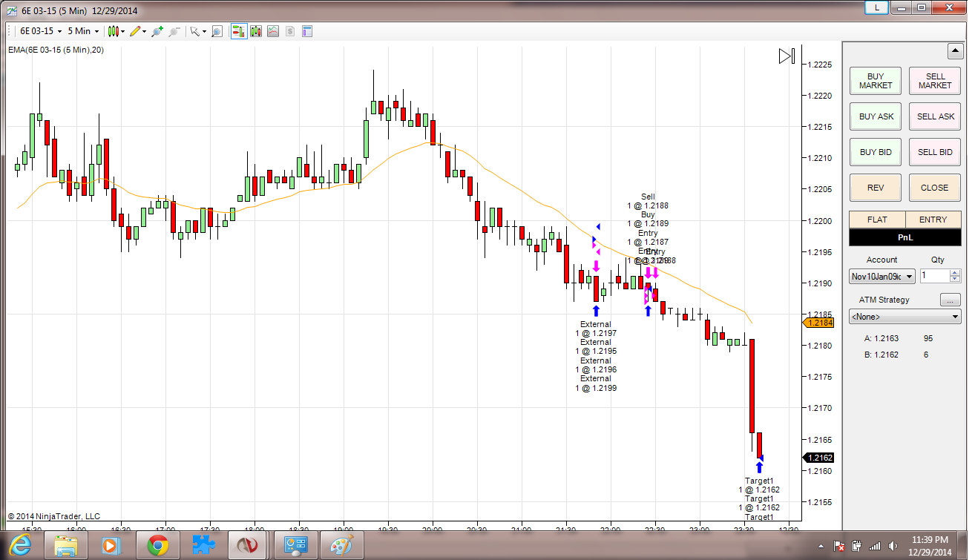The image size is (975, 560).
Task: Increase order quantity with the up stepper
Action: [955, 272]
